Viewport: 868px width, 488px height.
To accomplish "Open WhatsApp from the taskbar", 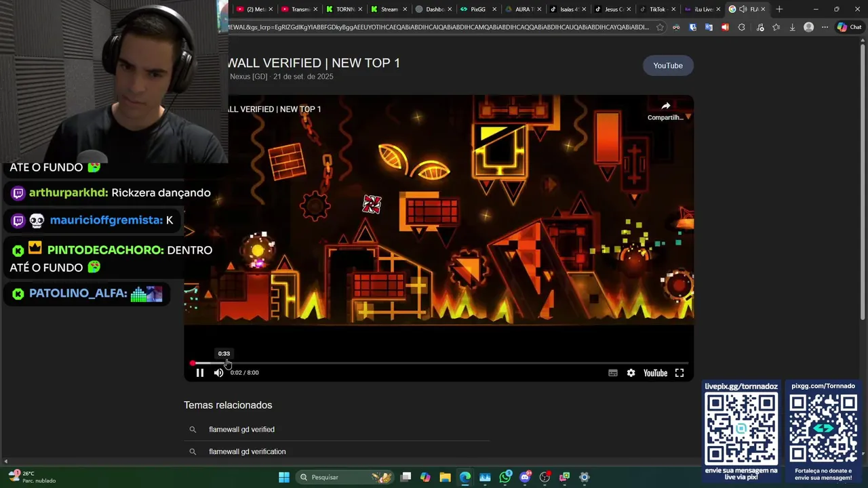I will (505, 477).
